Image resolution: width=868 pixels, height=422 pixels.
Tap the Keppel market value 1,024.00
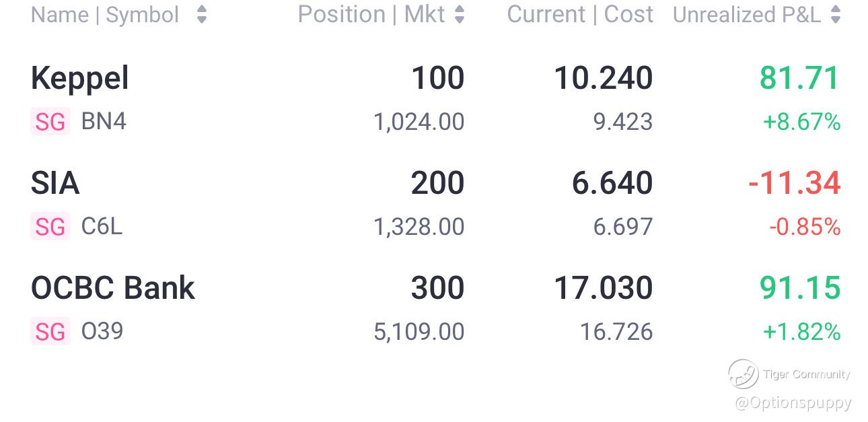click(x=419, y=122)
